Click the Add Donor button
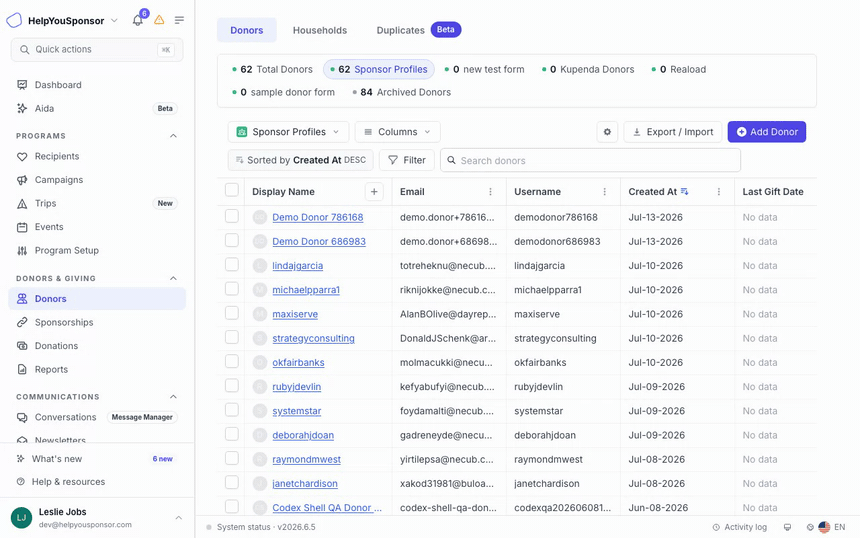Screen dimensions: 860x538 click(767, 132)
